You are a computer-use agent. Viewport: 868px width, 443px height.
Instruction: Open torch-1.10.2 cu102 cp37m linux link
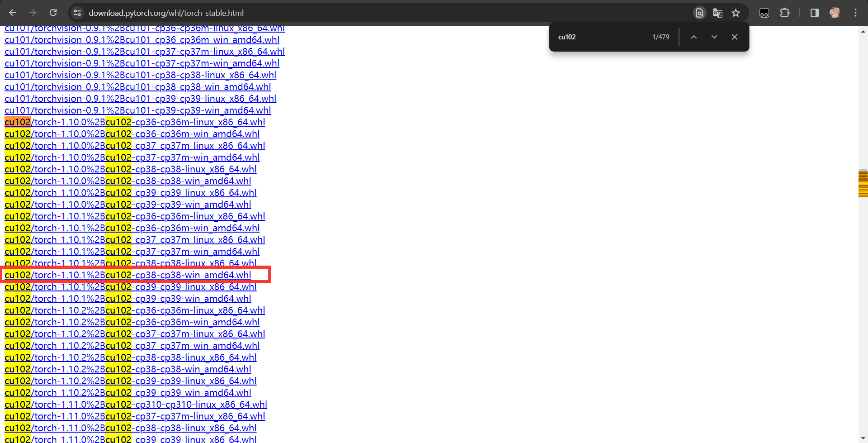[x=135, y=334]
